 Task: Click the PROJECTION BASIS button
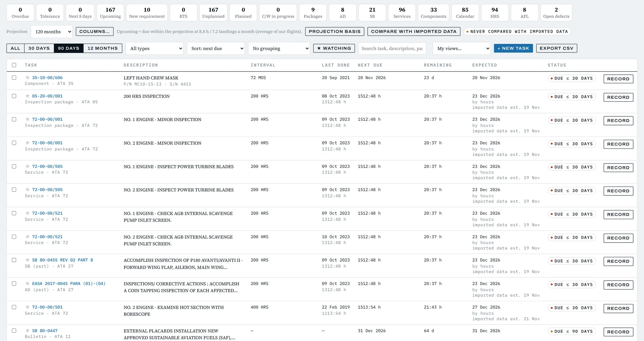pos(335,32)
